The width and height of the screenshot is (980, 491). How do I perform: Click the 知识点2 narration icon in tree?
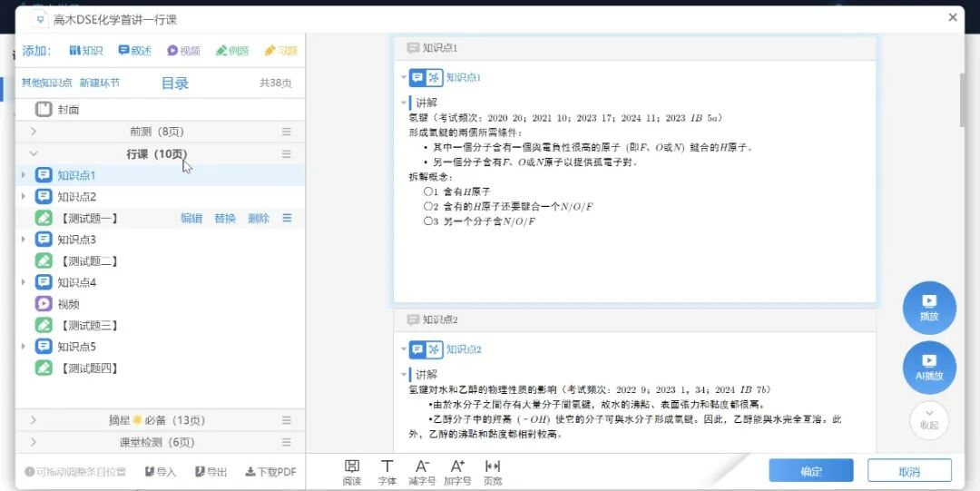[44, 196]
